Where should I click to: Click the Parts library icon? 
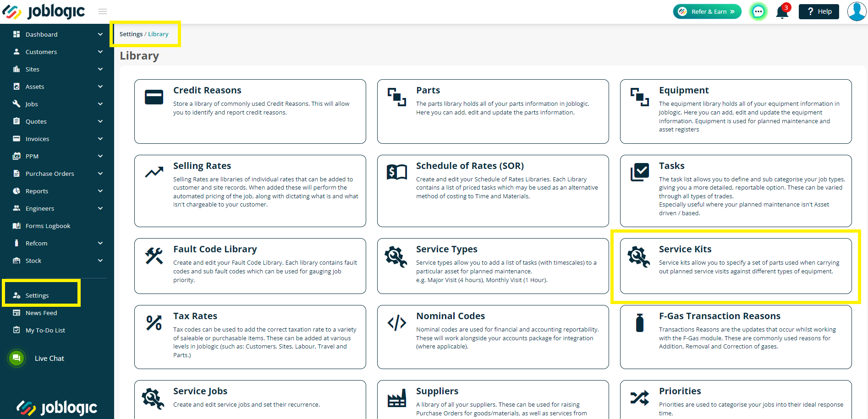(x=397, y=97)
